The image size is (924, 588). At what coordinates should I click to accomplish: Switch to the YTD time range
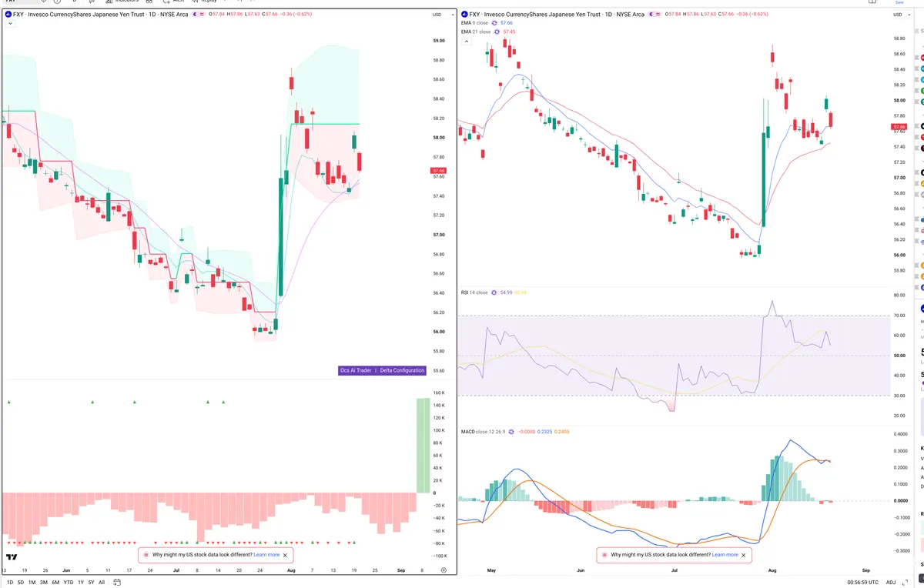tap(69, 582)
